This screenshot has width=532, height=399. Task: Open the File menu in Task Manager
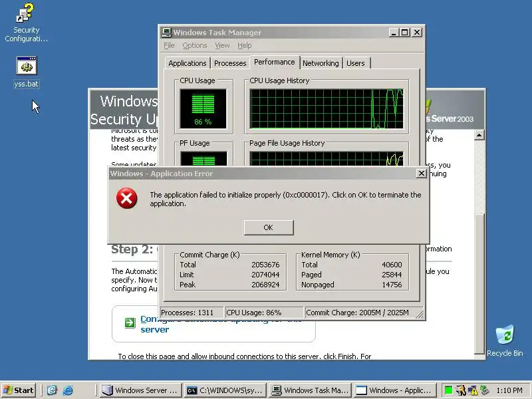[169, 45]
